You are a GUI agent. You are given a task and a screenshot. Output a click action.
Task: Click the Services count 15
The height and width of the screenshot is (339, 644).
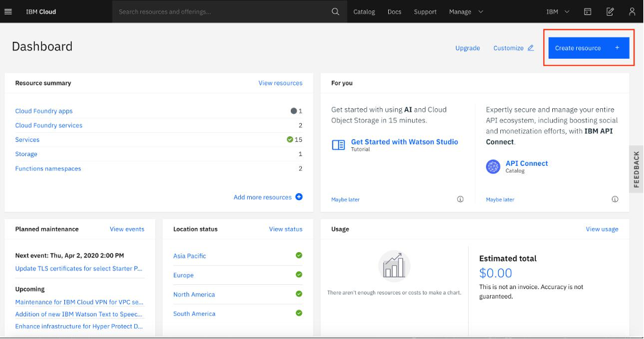[x=298, y=140]
